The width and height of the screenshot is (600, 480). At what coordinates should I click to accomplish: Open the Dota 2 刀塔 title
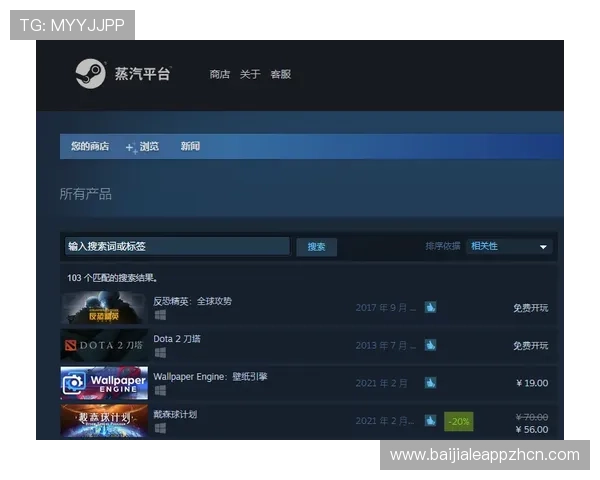(x=177, y=339)
